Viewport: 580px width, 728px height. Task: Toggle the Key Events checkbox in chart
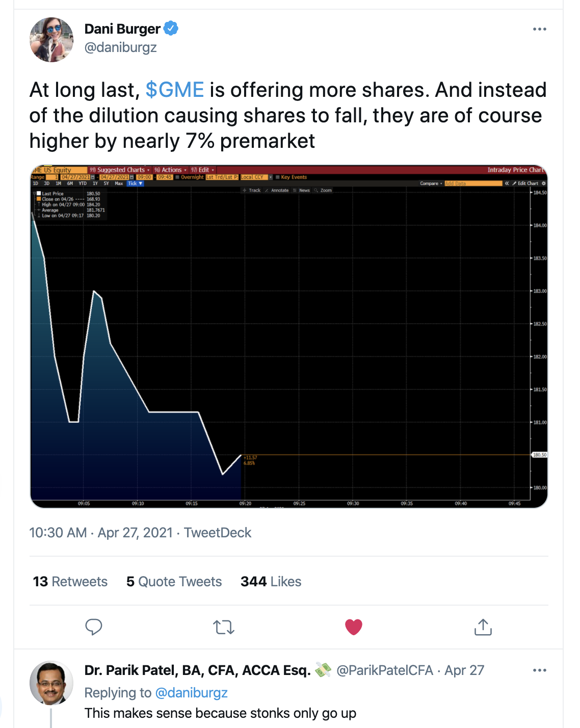click(x=278, y=177)
